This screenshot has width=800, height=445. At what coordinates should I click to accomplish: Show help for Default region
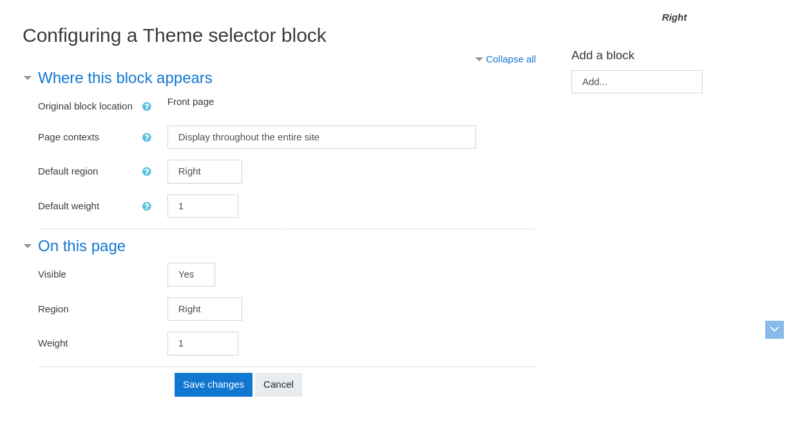[146, 171]
